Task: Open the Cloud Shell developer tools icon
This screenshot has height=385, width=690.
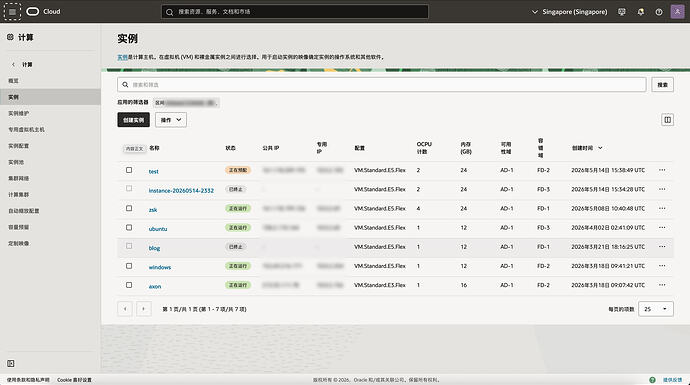Action: [x=621, y=12]
